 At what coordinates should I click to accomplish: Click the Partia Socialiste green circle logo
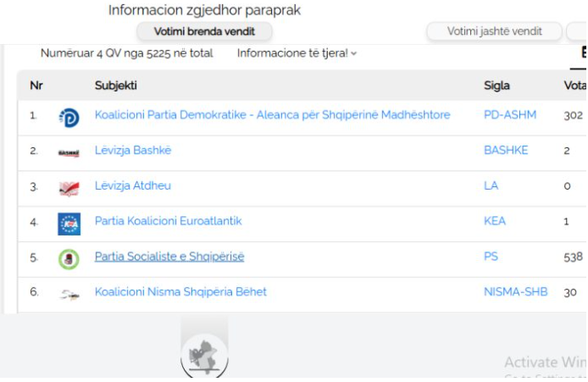(69, 259)
